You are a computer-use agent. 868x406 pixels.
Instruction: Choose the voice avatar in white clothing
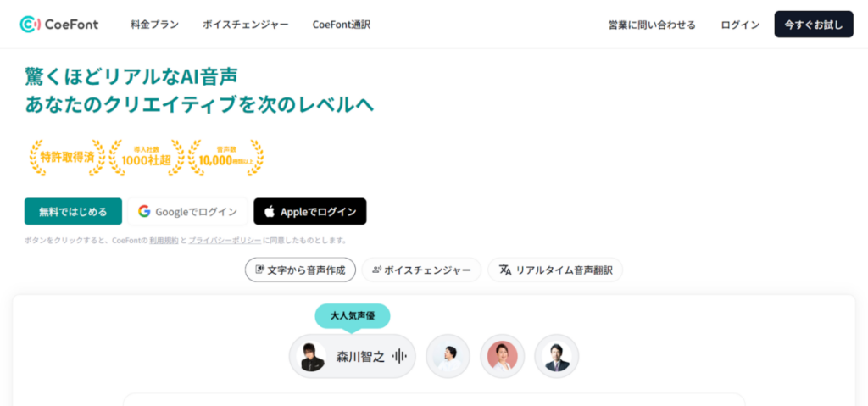point(448,357)
